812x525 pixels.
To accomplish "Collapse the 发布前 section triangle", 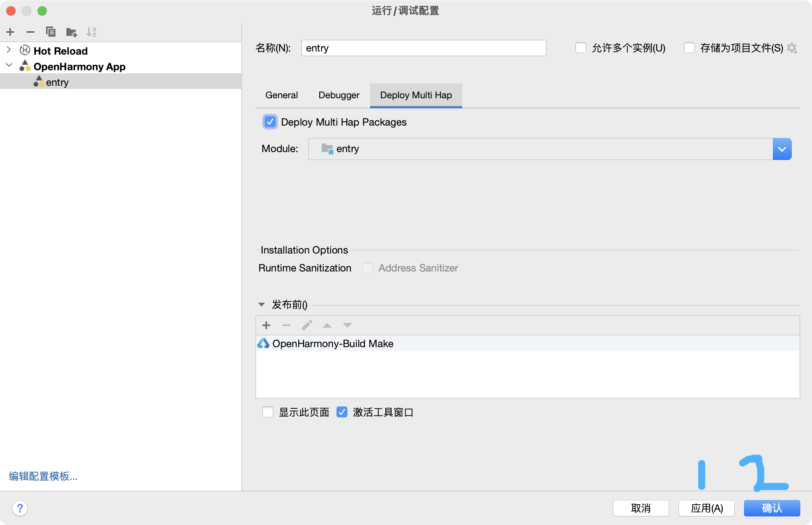I will pos(262,305).
